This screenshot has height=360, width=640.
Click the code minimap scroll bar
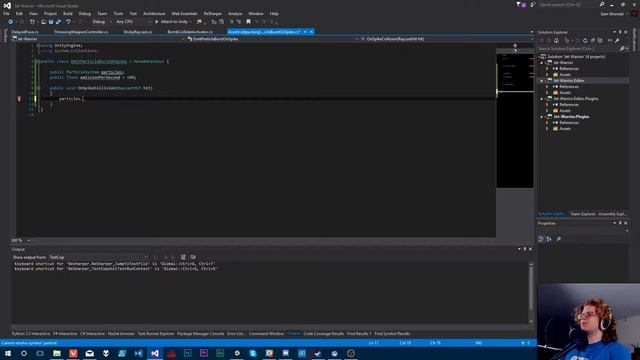pos(515,122)
